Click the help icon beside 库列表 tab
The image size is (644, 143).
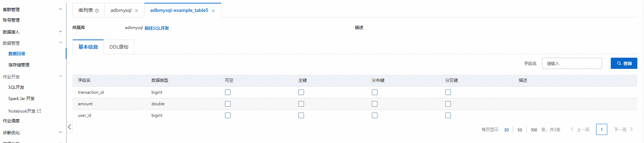tap(97, 10)
